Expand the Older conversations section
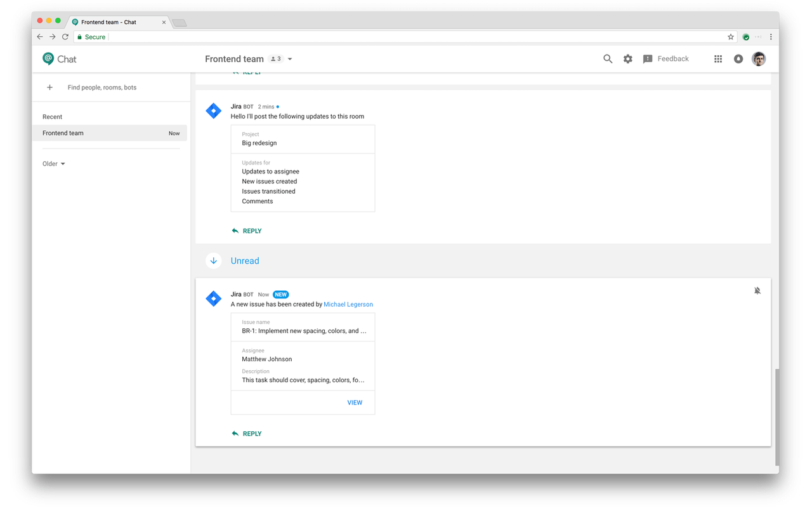The image size is (812, 508). coord(54,163)
